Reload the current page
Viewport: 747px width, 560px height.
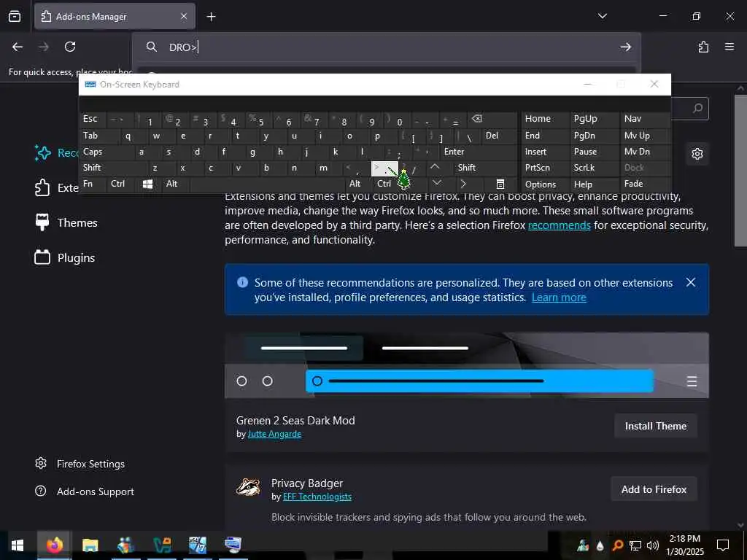tap(70, 47)
